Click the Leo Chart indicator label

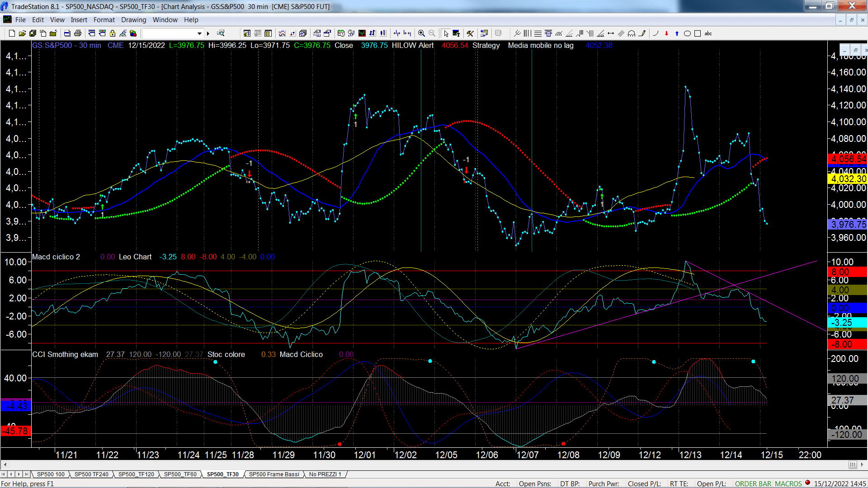135,257
